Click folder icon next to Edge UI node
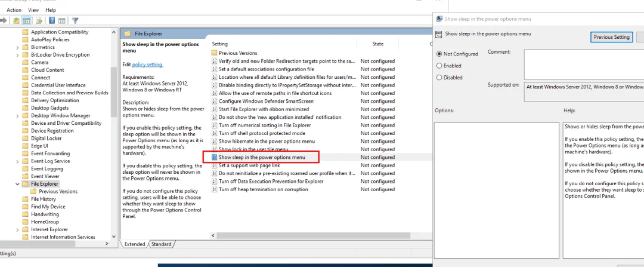 tap(25, 146)
